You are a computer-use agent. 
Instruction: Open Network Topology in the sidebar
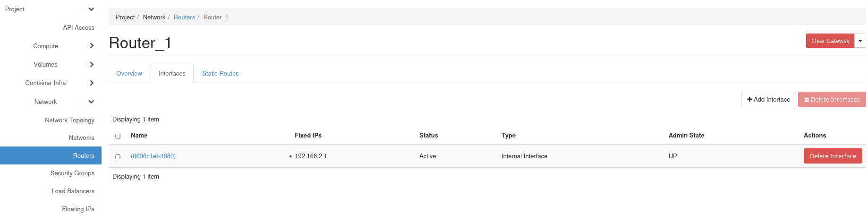(x=69, y=120)
